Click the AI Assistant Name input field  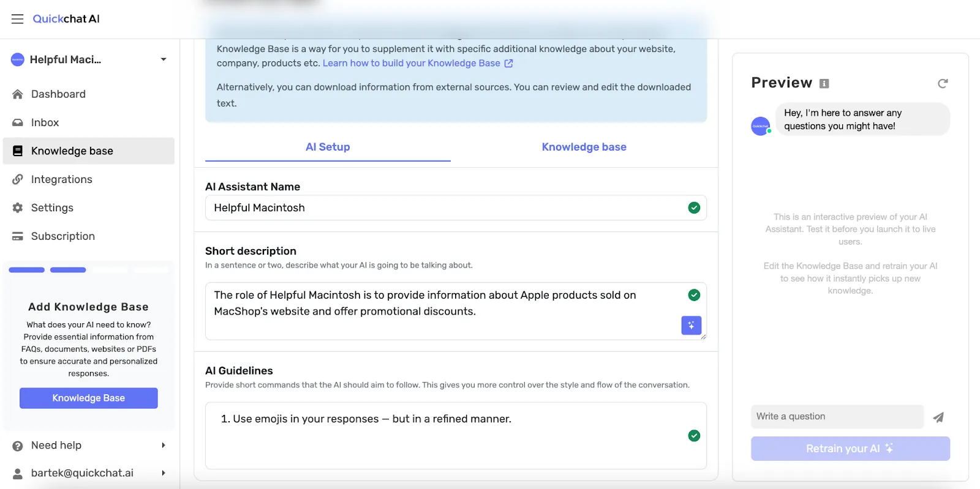(456, 207)
